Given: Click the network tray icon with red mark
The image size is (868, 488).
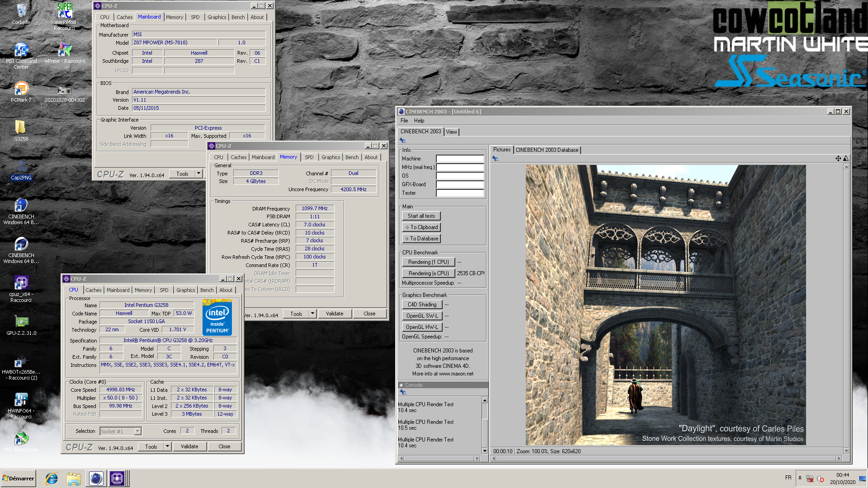Looking at the screenshot, I should pos(810,479).
